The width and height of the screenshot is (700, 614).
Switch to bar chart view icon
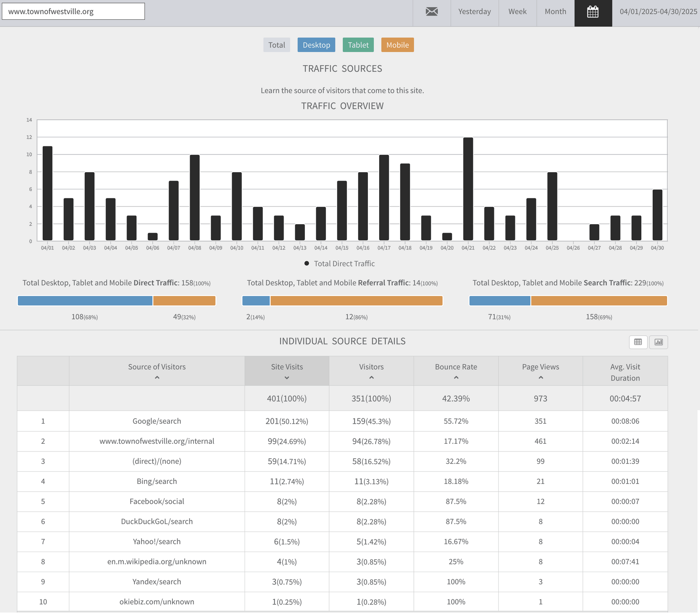coord(658,342)
